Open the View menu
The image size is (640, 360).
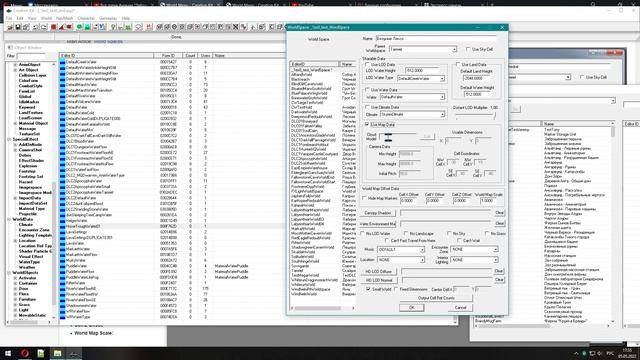(x=32, y=18)
